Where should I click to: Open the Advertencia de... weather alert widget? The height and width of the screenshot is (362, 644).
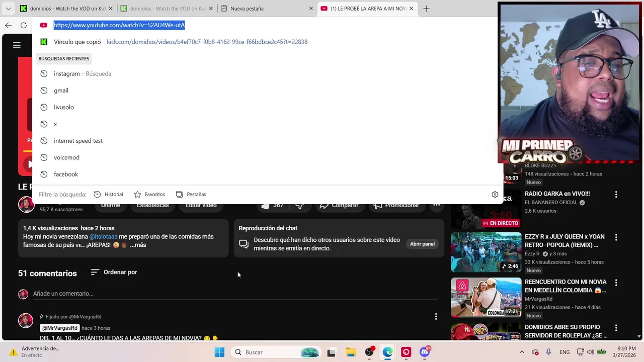[35, 352]
